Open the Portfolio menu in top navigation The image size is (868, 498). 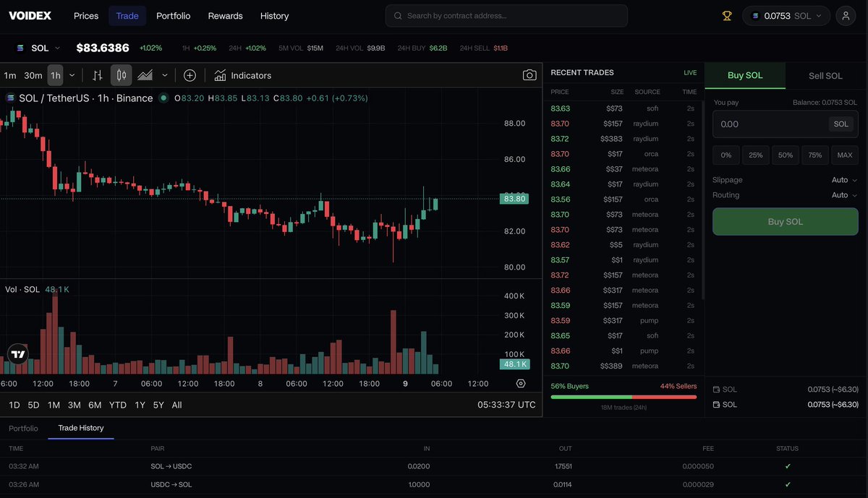(174, 15)
